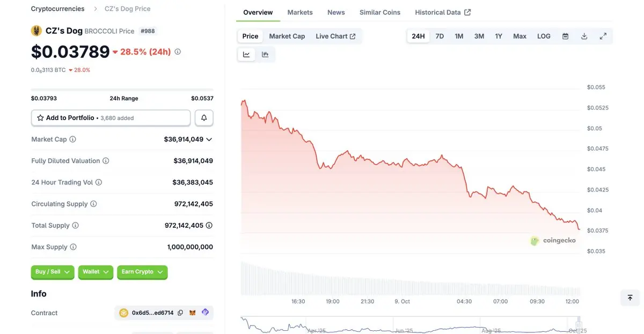Click the Market Cap info icon
The height and width of the screenshot is (334, 644).
point(72,139)
